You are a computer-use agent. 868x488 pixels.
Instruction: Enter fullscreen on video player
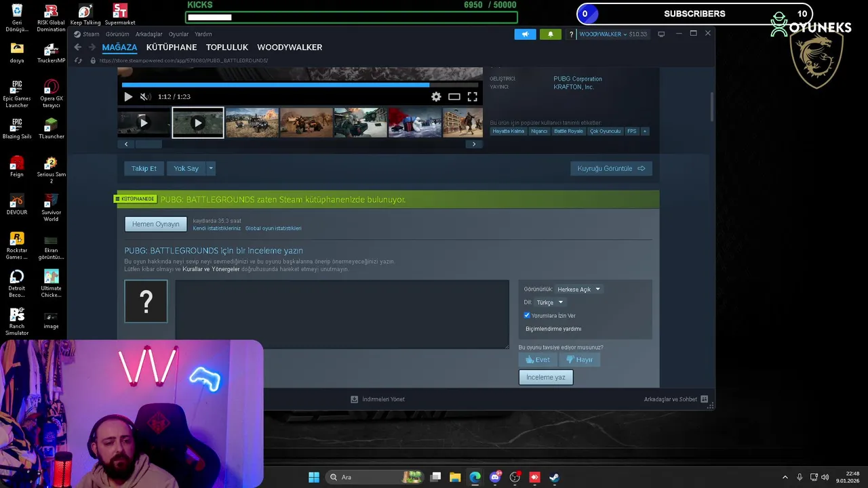[473, 97]
